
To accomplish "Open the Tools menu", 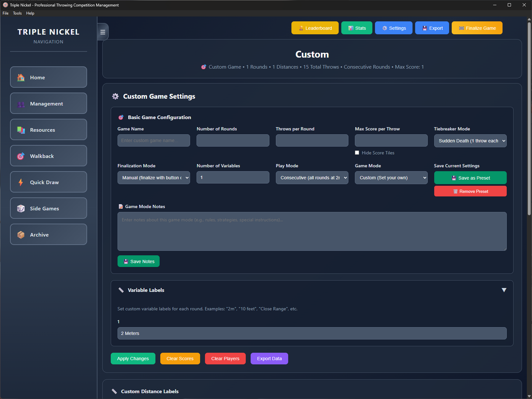I will click(x=17, y=13).
